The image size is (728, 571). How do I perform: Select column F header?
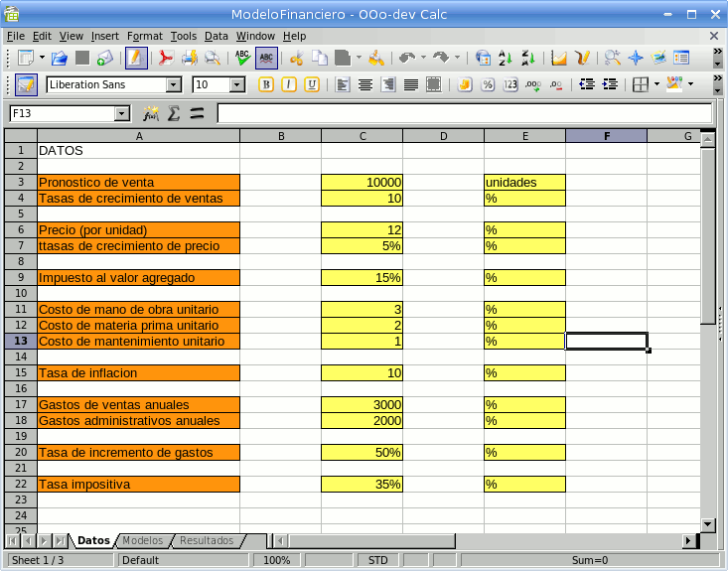pos(607,136)
